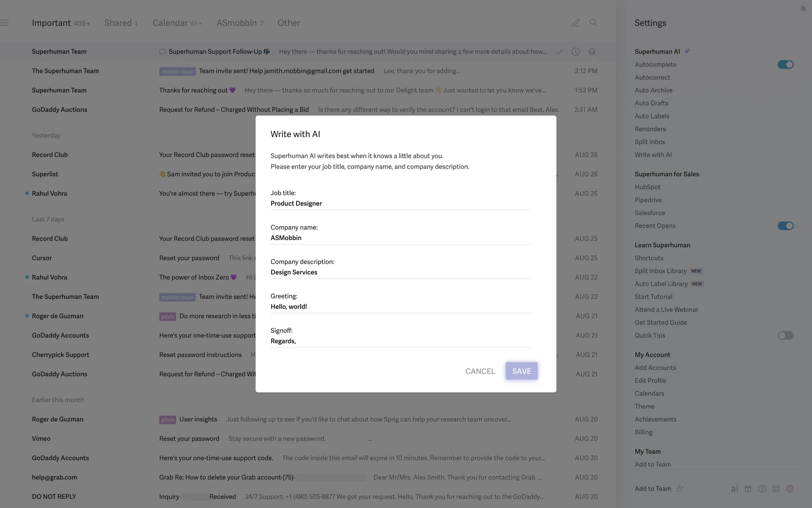Click CANCEL in the dialog
Image resolution: width=812 pixels, height=508 pixels.
pos(480,371)
